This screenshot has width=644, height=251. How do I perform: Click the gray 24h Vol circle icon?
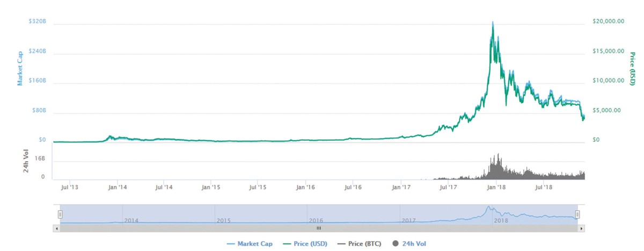(x=396, y=244)
